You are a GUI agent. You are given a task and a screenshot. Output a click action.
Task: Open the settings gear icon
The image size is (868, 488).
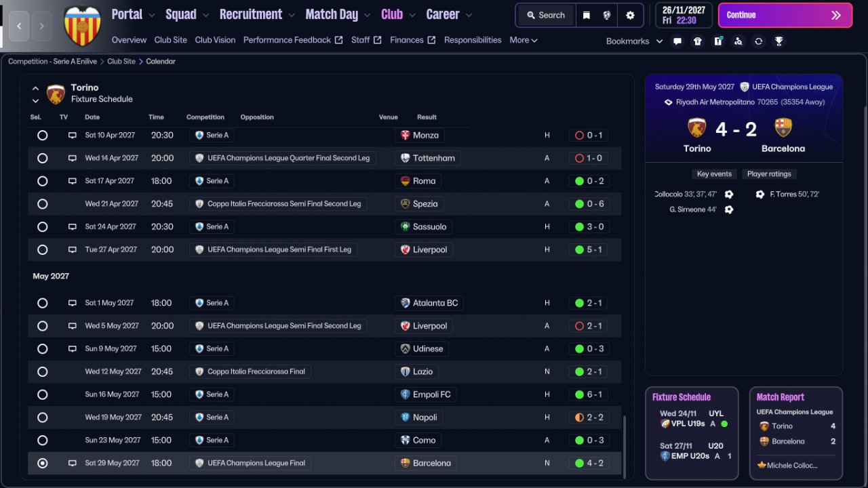(630, 15)
